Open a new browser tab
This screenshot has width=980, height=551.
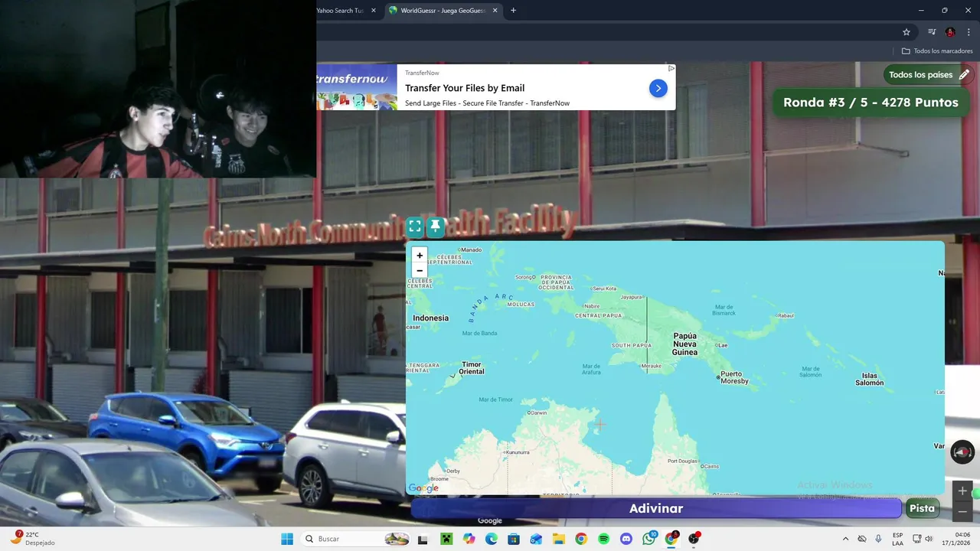[x=513, y=11]
